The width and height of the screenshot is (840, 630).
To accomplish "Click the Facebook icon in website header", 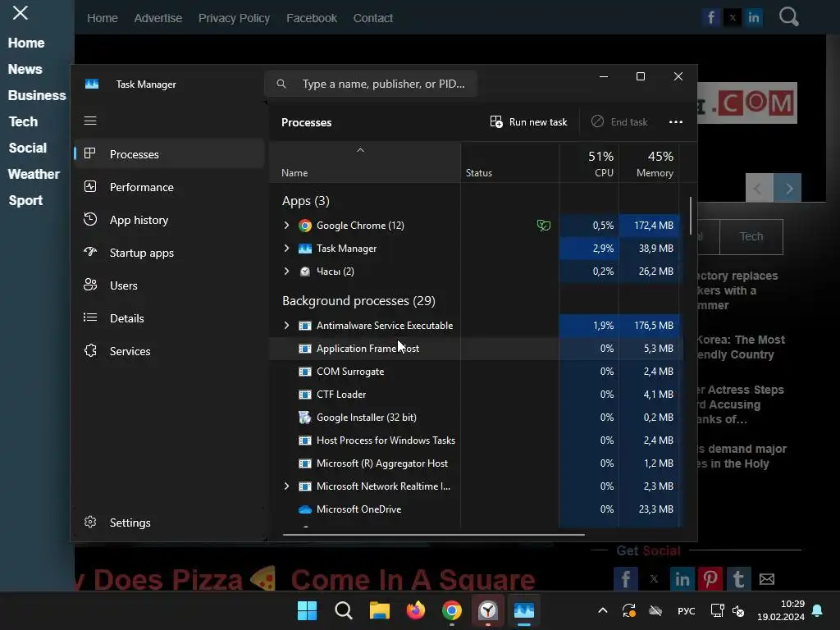I will point(711,18).
